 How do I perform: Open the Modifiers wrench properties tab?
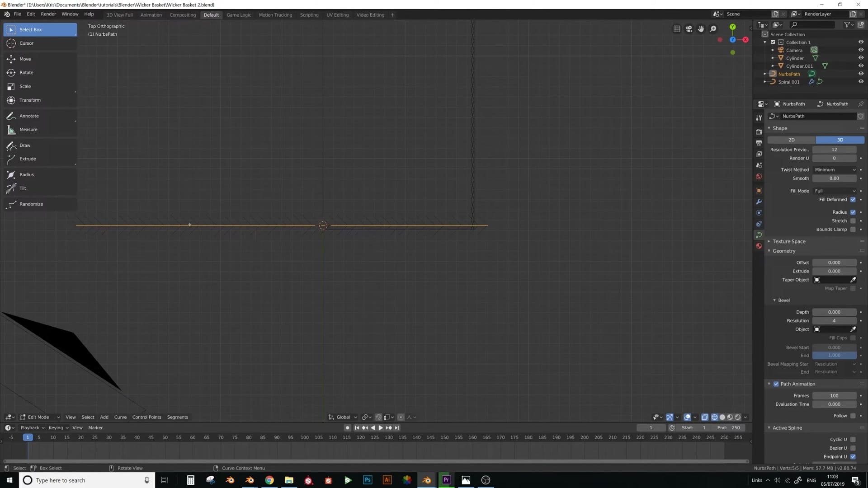pyautogui.click(x=759, y=202)
